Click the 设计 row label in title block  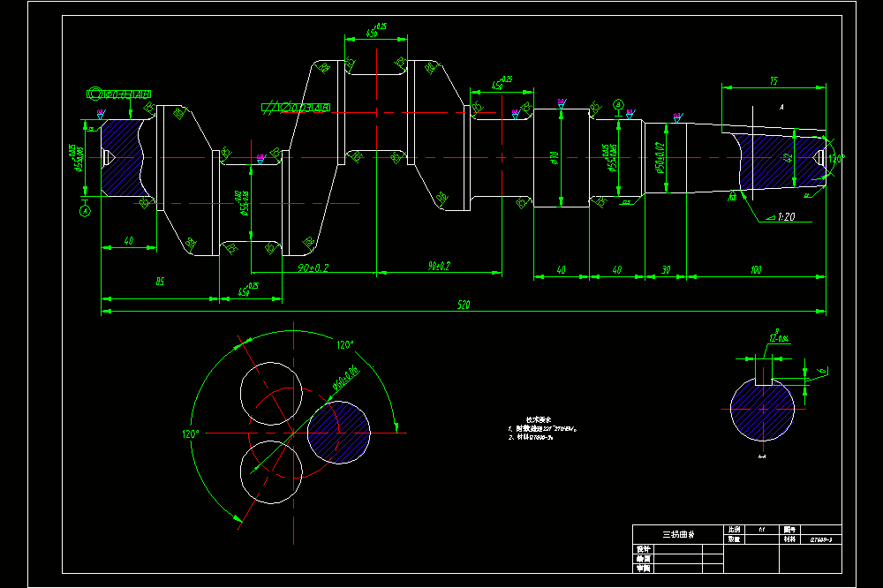643,548
